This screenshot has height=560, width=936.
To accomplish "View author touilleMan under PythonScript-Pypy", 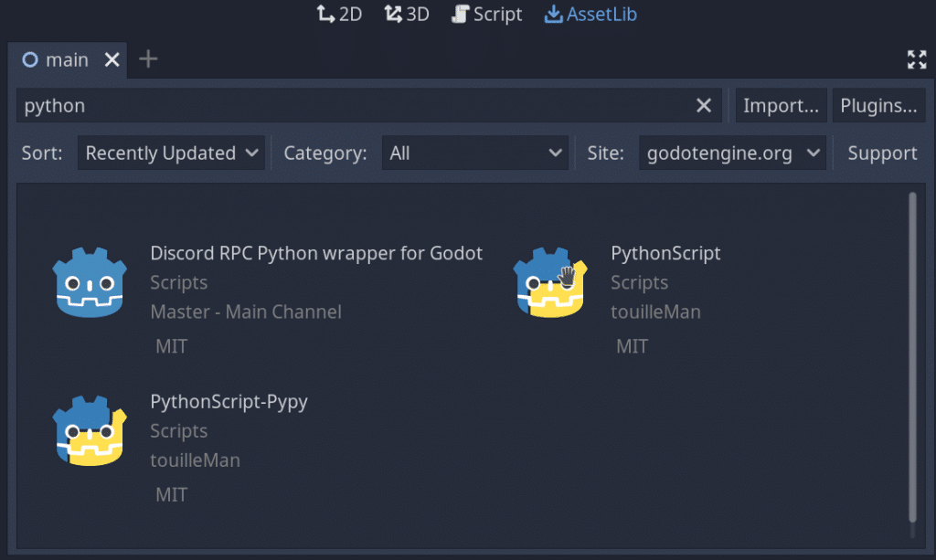I will click(195, 460).
